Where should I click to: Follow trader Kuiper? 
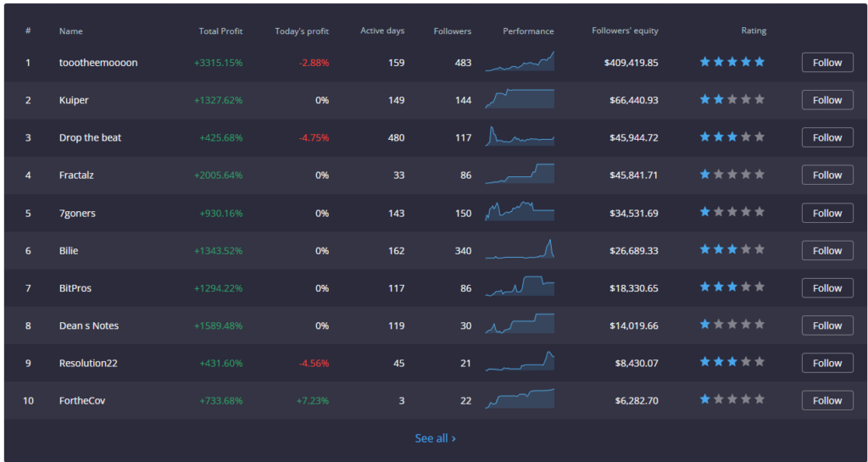(x=826, y=100)
